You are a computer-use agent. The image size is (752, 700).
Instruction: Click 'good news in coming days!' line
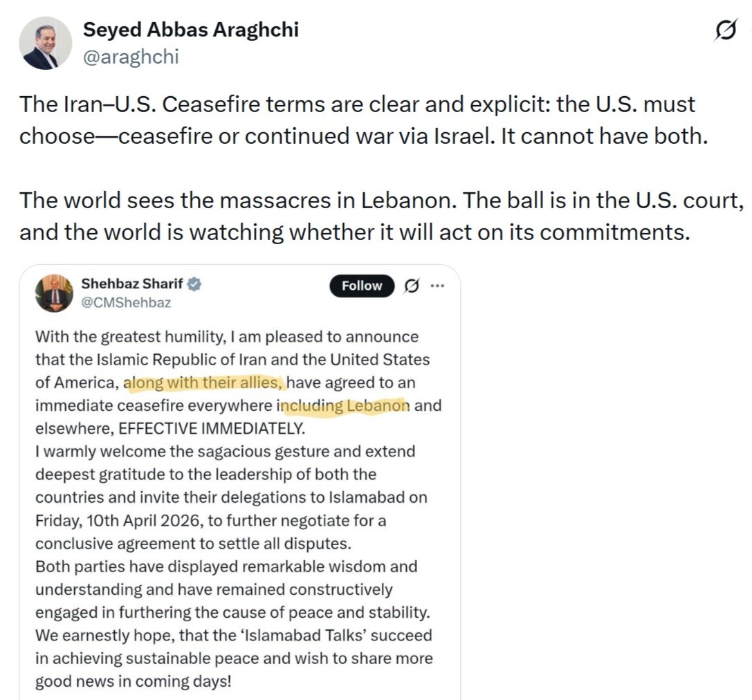134,680
